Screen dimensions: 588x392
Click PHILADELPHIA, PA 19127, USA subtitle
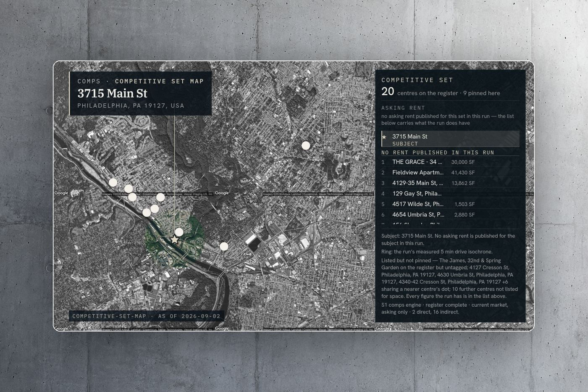[131, 105]
